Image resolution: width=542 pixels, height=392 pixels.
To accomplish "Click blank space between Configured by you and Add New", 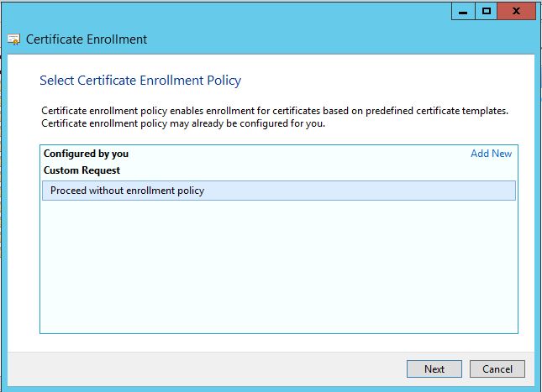I will pos(294,154).
